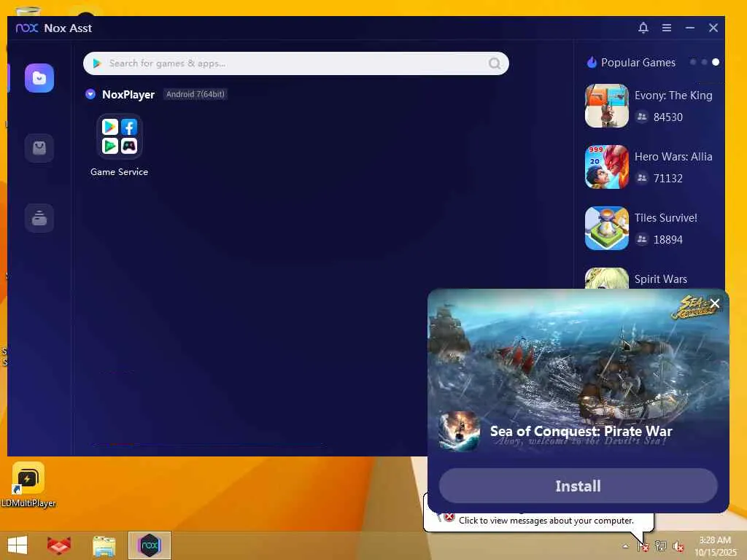747x560 pixels.
Task: Open the Nox Asst home sidebar icon
Action: pyautogui.click(x=39, y=78)
